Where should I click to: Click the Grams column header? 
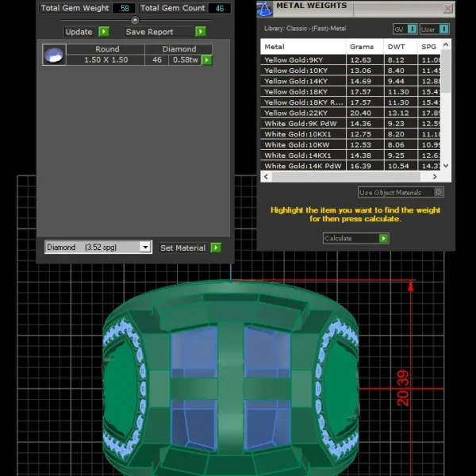pyautogui.click(x=365, y=47)
